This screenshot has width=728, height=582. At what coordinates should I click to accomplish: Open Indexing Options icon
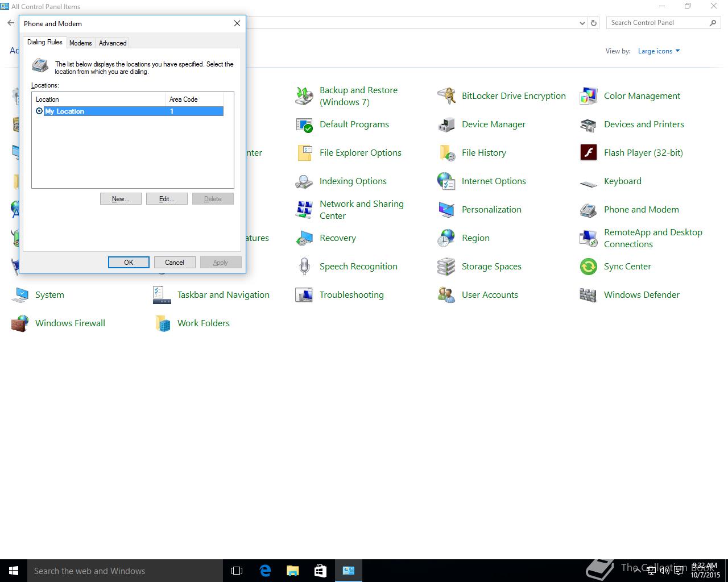[x=304, y=181]
